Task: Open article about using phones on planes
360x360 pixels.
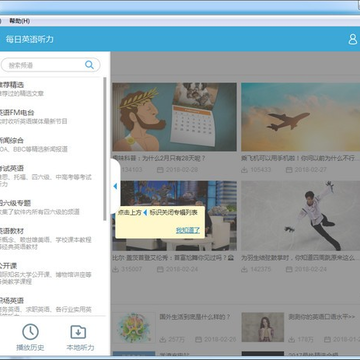Action: [x=300, y=158]
